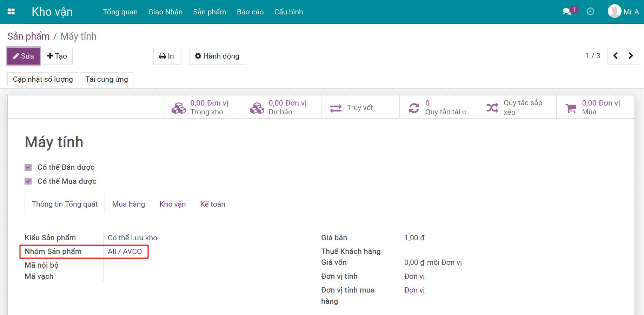Switch to Mua hàng tab
The image size is (644, 315).
[x=128, y=204]
